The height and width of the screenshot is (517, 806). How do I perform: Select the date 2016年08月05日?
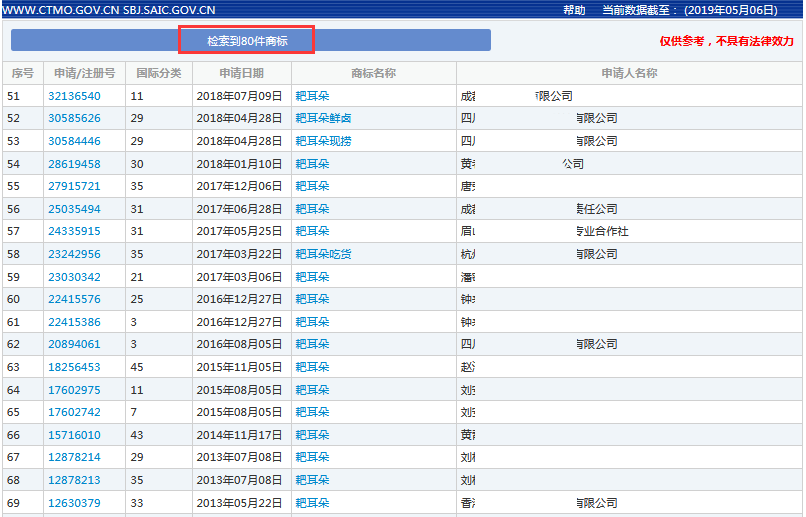tap(240, 344)
